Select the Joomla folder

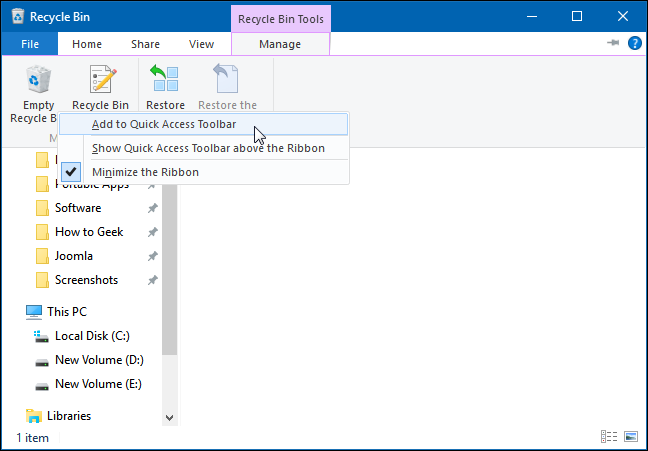click(74, 256)
